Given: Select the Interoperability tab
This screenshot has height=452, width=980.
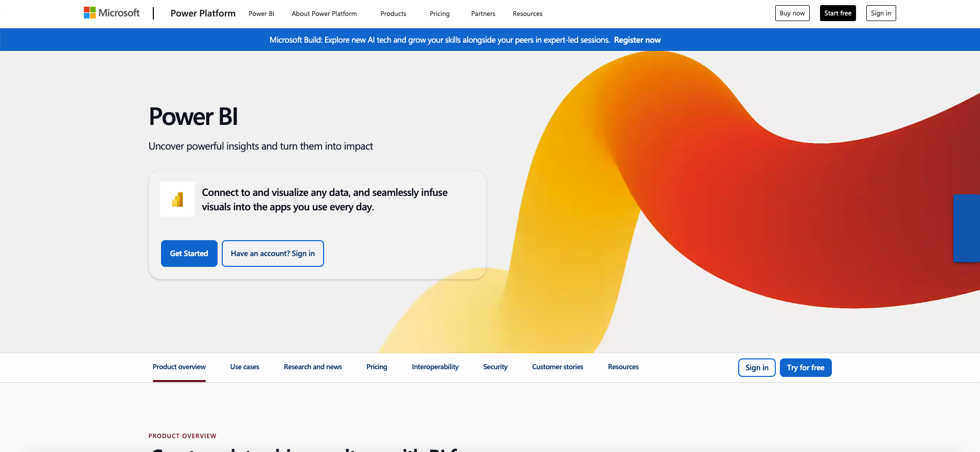Looking at the screenshot, I should [x=435, y=367].
